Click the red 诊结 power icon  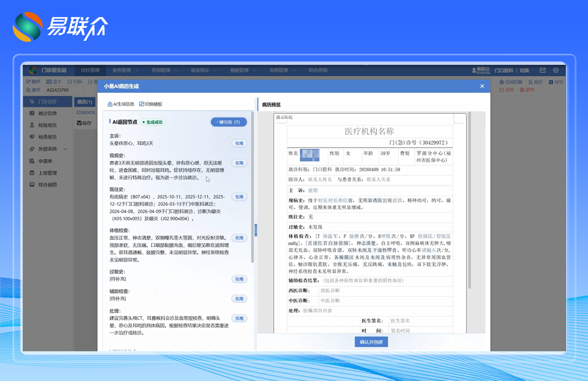pyautogui.click(x=501, y=90)
